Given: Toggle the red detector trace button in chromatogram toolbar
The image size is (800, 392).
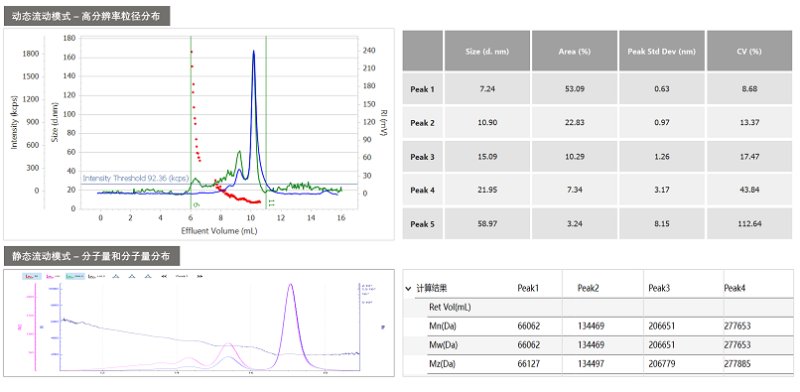Looking at the screenshot, I should 32,276.
